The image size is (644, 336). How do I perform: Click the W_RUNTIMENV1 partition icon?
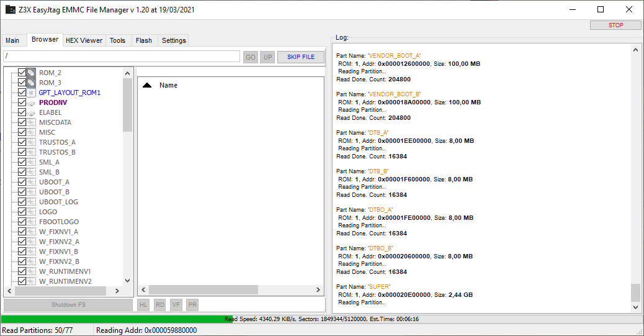click(31, 271)
